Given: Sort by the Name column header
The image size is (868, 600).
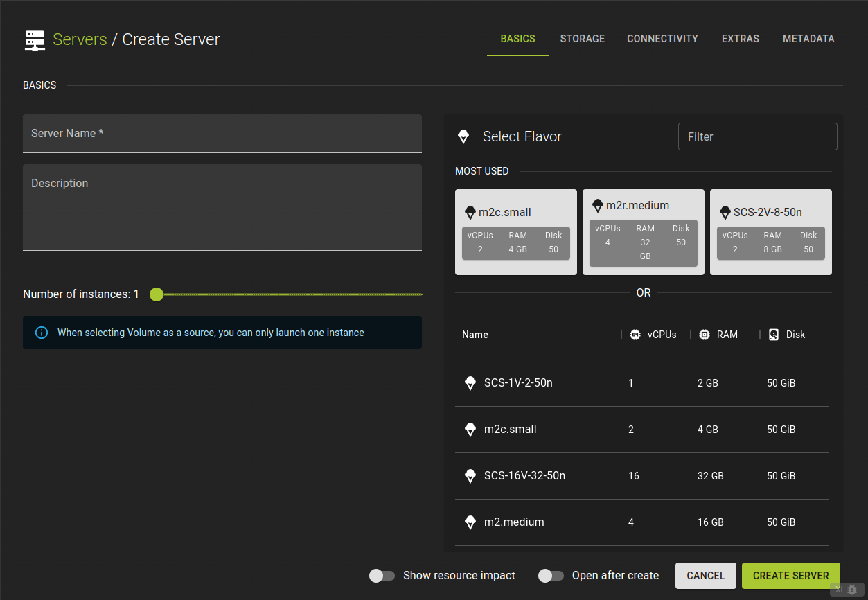Looking at the screenshot, I should pyautogui.click(x=475, y=335).
